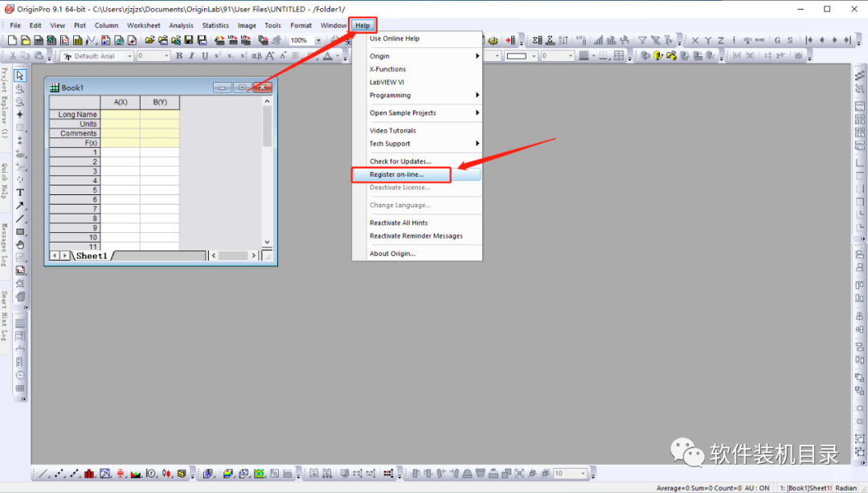Click the Add Filter funnel icon
The height and width of the screenshot is (493, 868).
point(643,40)
